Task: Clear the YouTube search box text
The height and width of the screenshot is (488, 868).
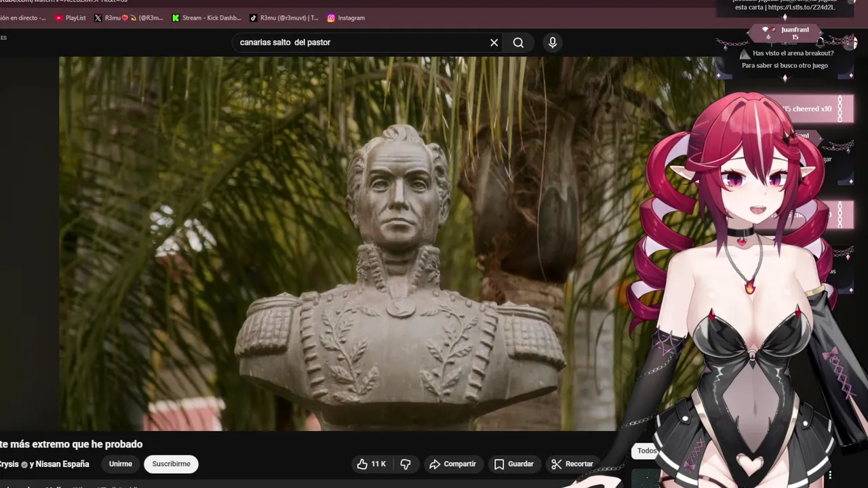Action: tap(494, 43)
